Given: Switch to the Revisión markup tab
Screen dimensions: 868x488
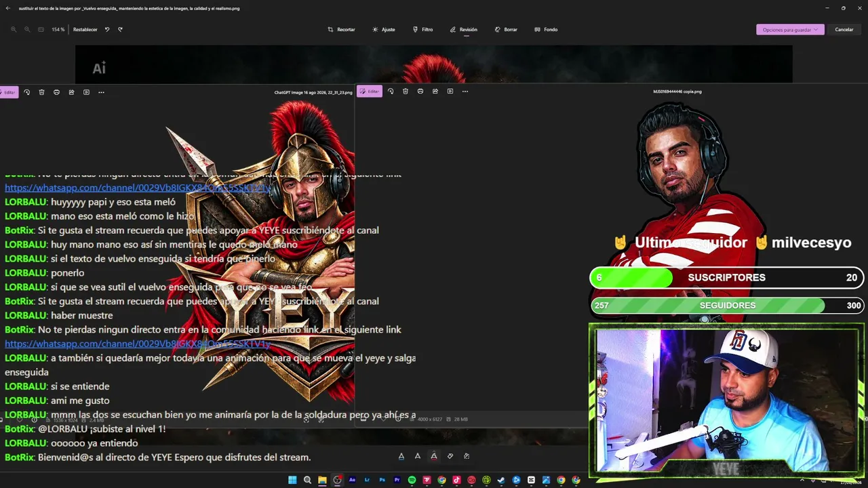Looking at the screenshot, I should coord(463,30).
